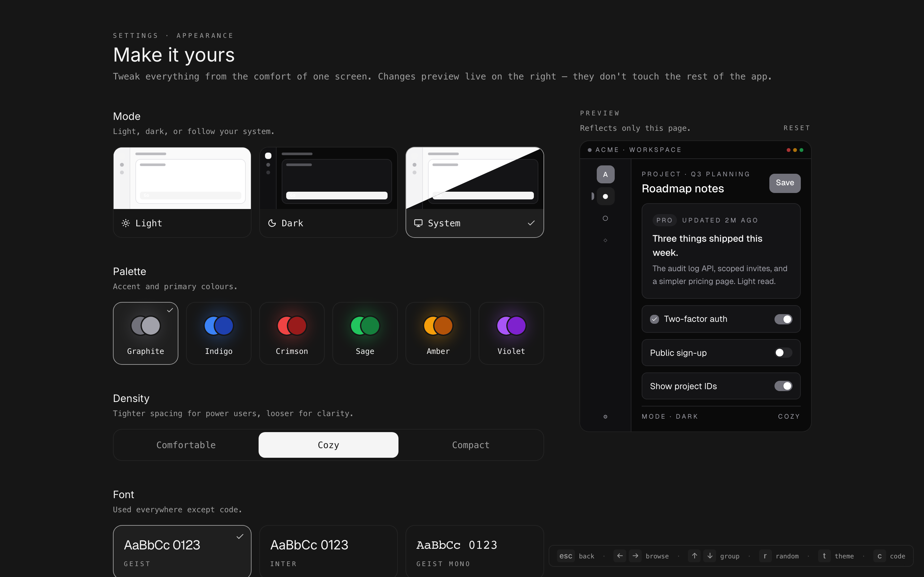924x577 pixels.
Task: Open the gear icon in preview sidebar
Action: pos(605,416)
